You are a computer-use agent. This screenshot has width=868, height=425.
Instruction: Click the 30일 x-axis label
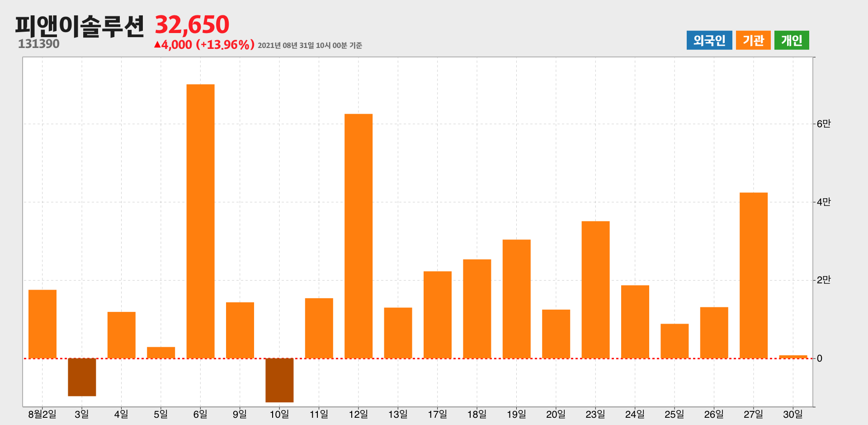[793, 414]
